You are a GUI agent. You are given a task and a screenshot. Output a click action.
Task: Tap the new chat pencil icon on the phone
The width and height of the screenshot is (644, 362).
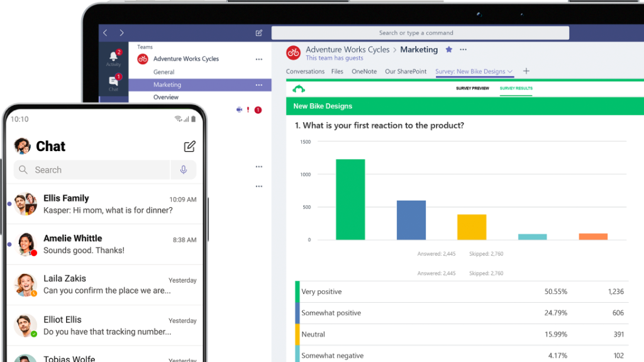[x=189, y=147]
